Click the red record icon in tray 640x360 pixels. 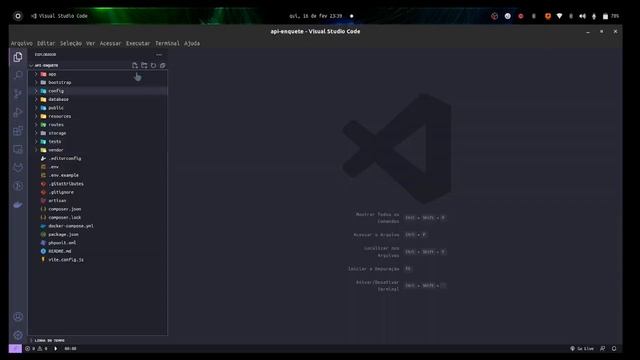click(520, 16)
